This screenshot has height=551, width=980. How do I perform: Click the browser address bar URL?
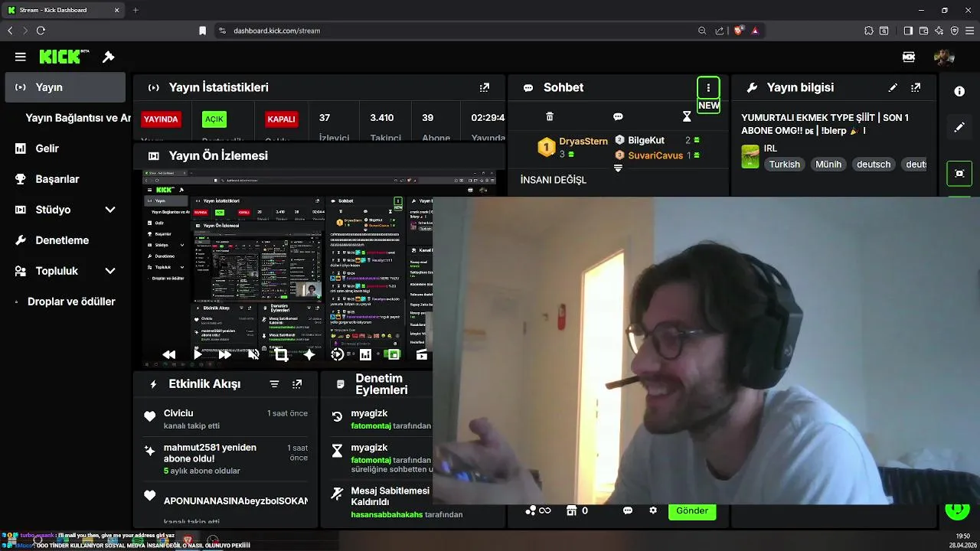276,31
